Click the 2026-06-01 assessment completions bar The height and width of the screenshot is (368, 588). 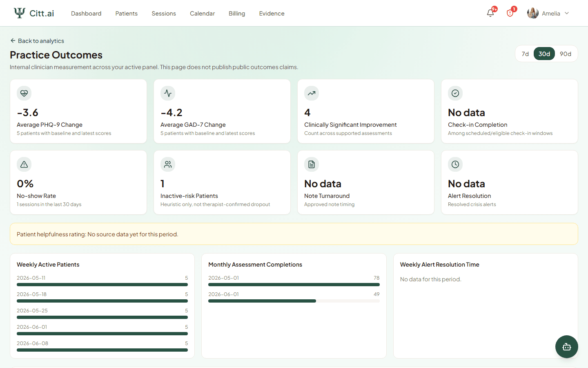[294, 301]
